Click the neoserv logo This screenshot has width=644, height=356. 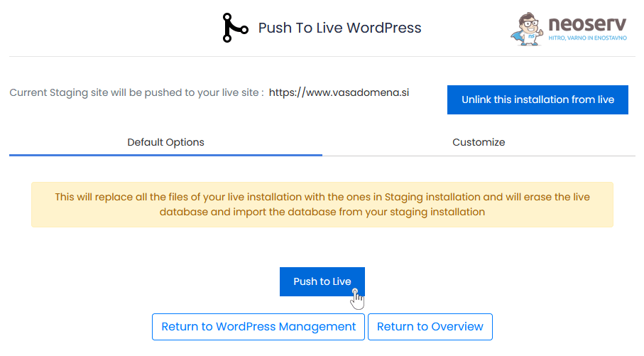coord(569,28)
